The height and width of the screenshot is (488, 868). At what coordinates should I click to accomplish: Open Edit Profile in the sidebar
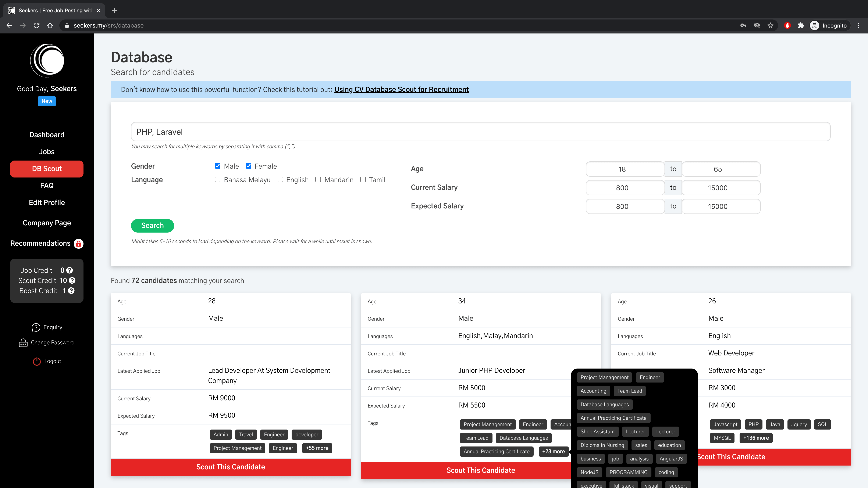tap(47, 202)
